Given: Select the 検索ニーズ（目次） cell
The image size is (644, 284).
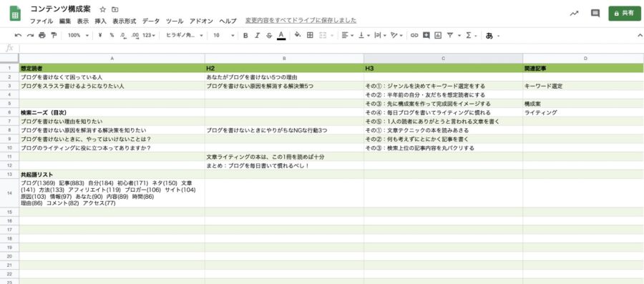Looking at the screenshot, I should click(112, 112).
